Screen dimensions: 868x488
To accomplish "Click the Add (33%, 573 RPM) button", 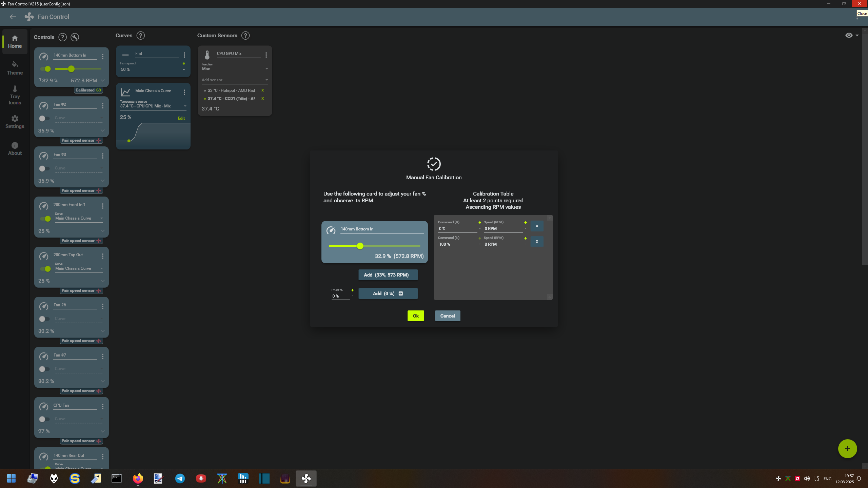I will pyautogui.click(x=388, y=275).
